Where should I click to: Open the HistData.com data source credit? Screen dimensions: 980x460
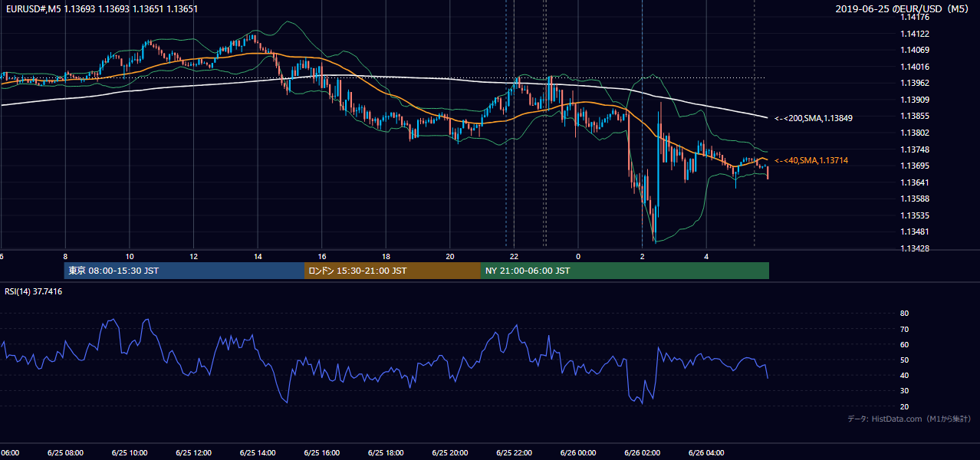click(x=909, y=419)
